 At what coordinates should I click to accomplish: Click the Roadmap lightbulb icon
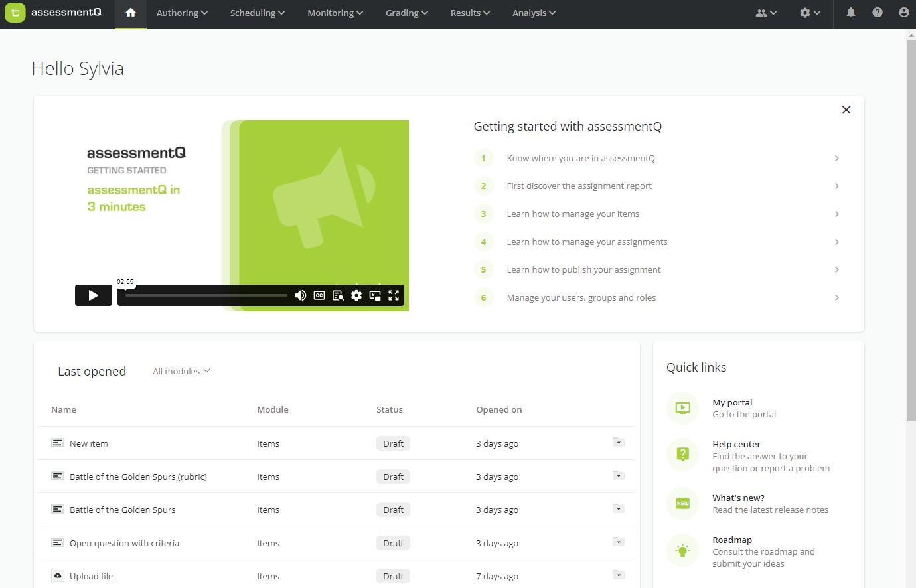(683, 550)
